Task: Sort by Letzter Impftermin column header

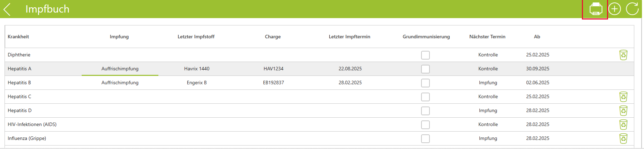Action: pyautogui.click(x=350, y=37)
